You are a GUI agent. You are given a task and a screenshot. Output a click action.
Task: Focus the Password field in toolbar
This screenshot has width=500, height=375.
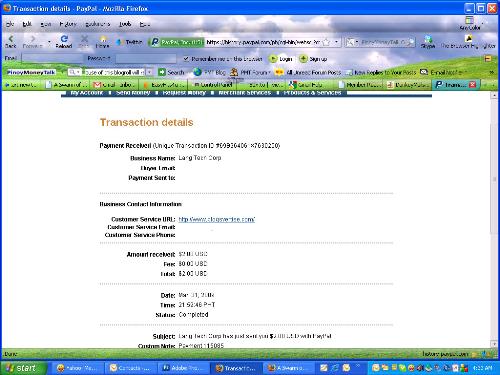(x=146, y=59)
